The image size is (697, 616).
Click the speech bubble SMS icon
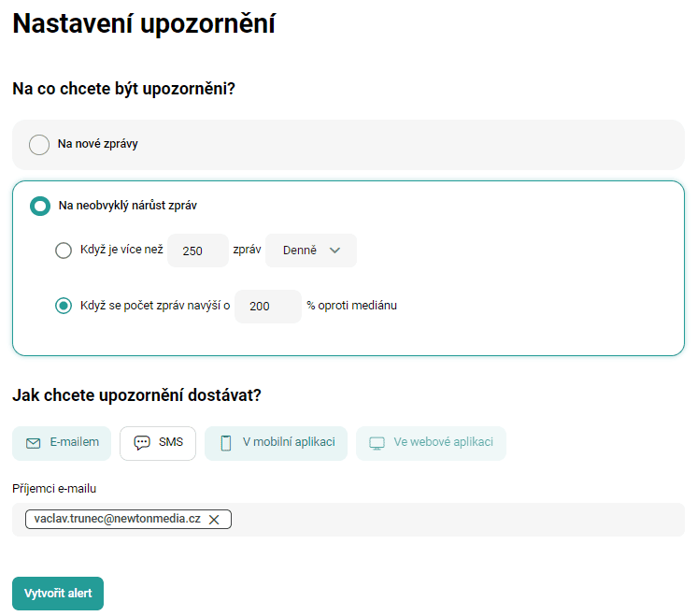(x=142, y=442)
